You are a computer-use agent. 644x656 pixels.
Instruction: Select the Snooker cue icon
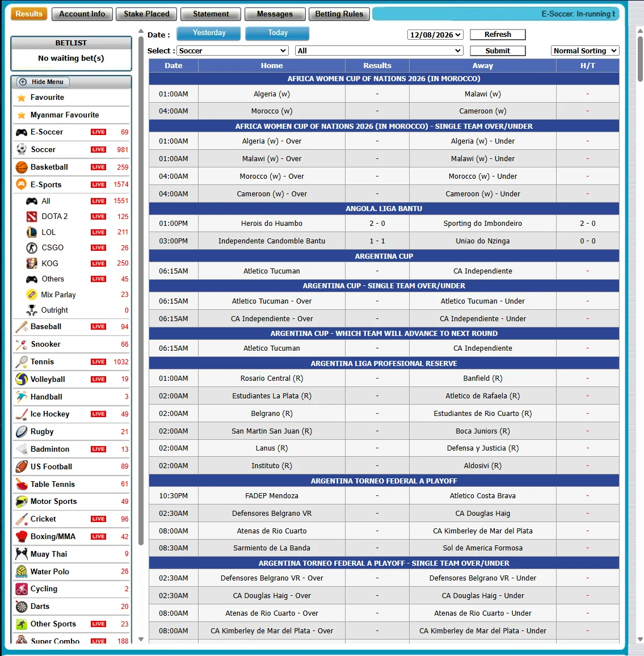(22, 344)
